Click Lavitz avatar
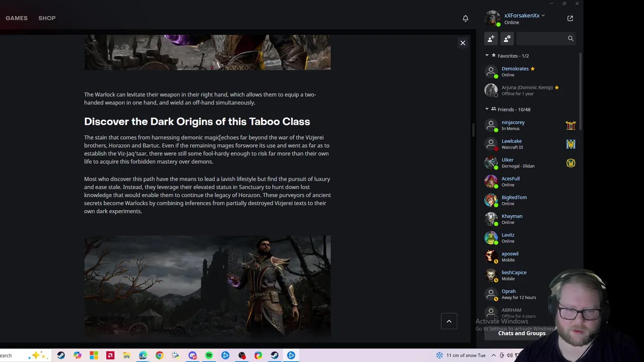The image size is (644, 362). (x=491, y=238)
